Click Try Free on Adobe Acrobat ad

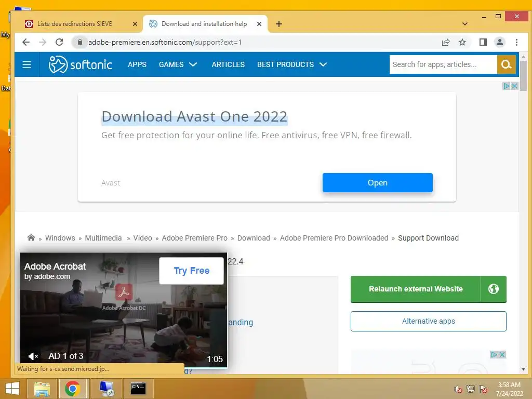[191, 270]
